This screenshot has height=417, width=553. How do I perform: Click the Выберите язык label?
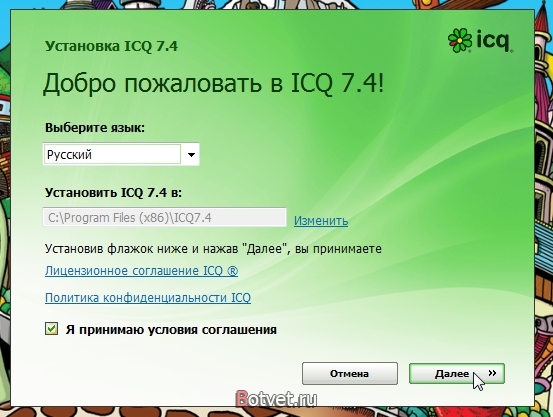(x=95, y=128)
